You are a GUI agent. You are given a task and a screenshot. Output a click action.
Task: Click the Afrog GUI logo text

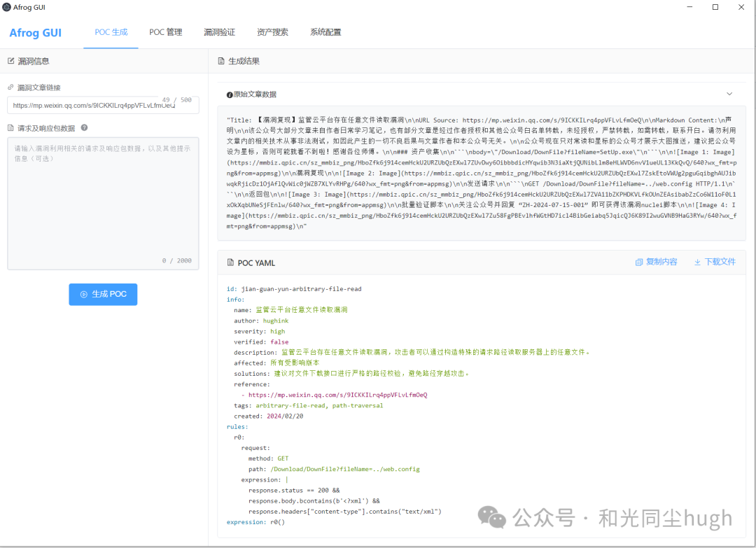tap(36, 33)
